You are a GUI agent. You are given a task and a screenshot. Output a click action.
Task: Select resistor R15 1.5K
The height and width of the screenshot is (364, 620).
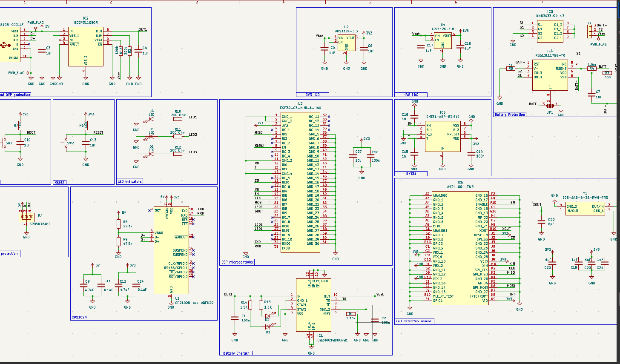261,305
